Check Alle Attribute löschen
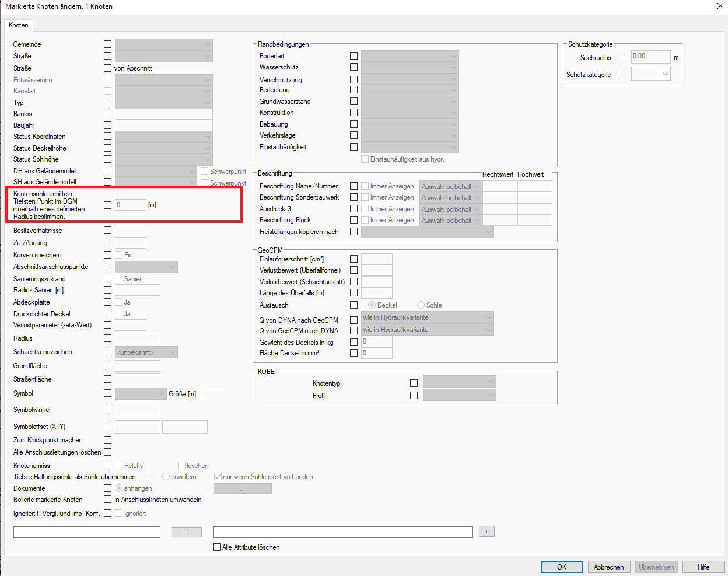 pyautogui.click(x=217, y=547)
